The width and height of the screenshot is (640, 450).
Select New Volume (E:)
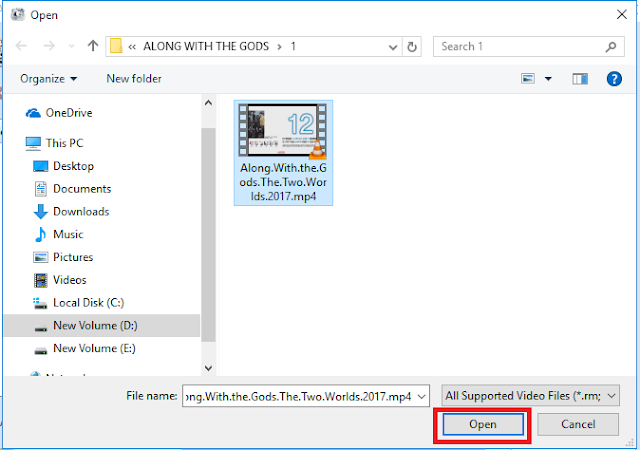94,348
